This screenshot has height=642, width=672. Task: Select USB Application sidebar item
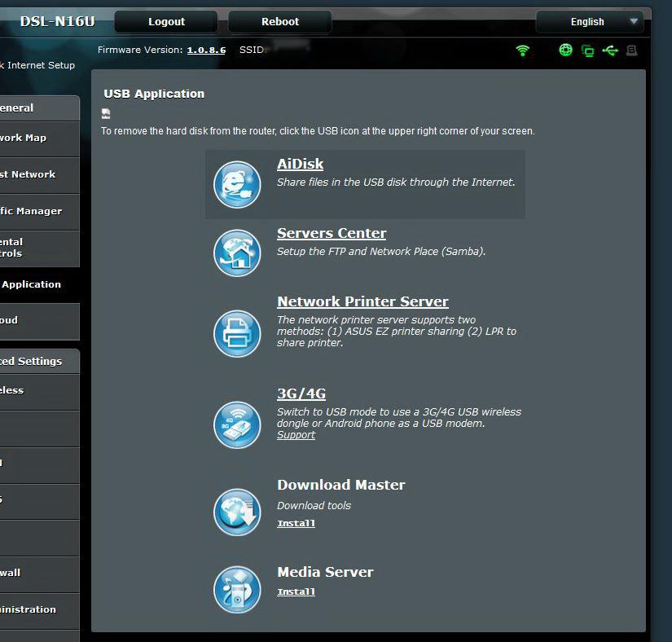(39, 284)
